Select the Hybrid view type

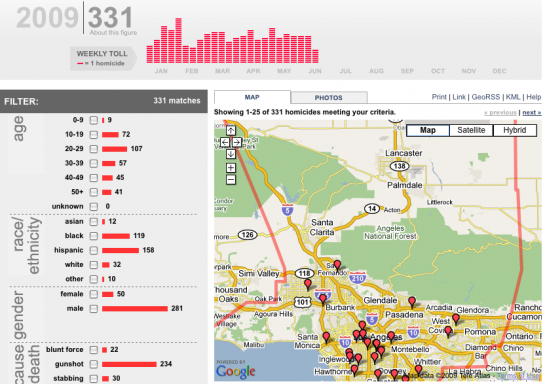point(515,130)
